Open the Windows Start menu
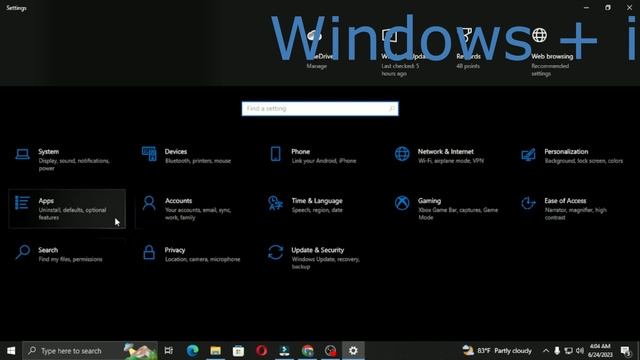 (11, 351)
